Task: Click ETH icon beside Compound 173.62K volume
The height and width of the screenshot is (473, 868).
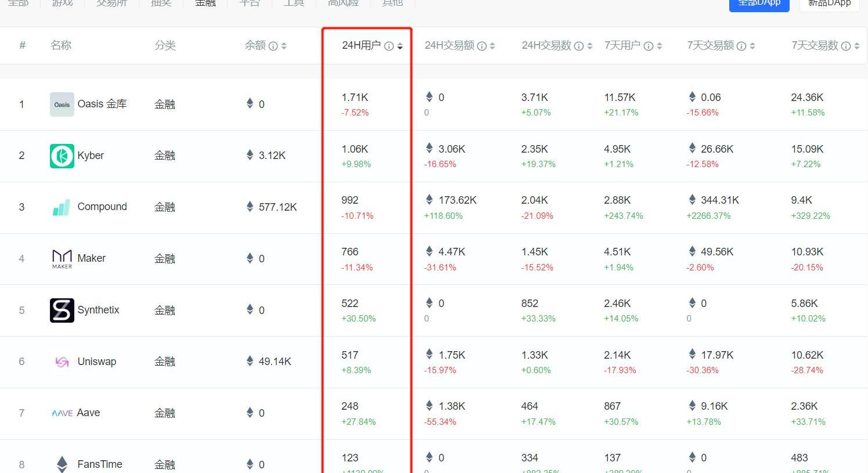Action: click(430, 200)
